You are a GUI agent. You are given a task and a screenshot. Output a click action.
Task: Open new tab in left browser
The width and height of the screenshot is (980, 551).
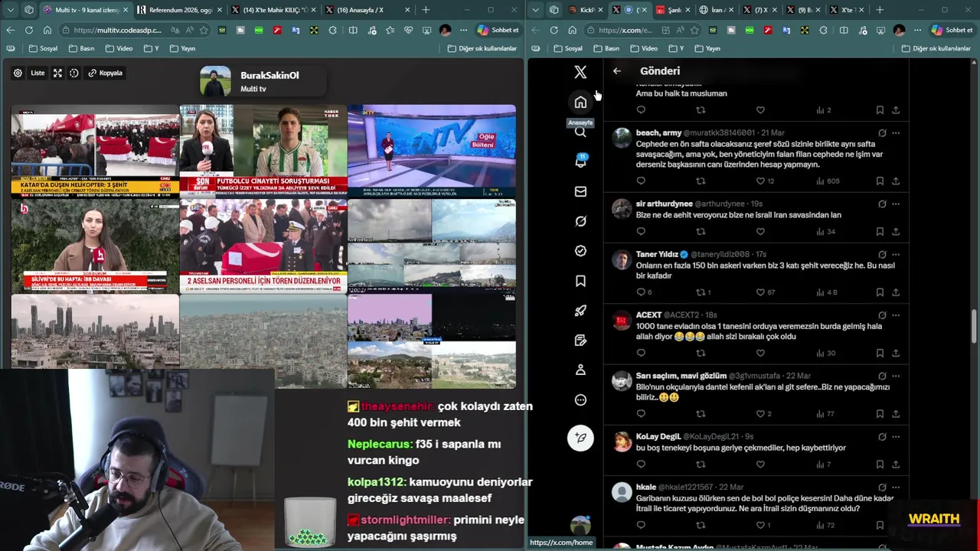click(426, 10)
